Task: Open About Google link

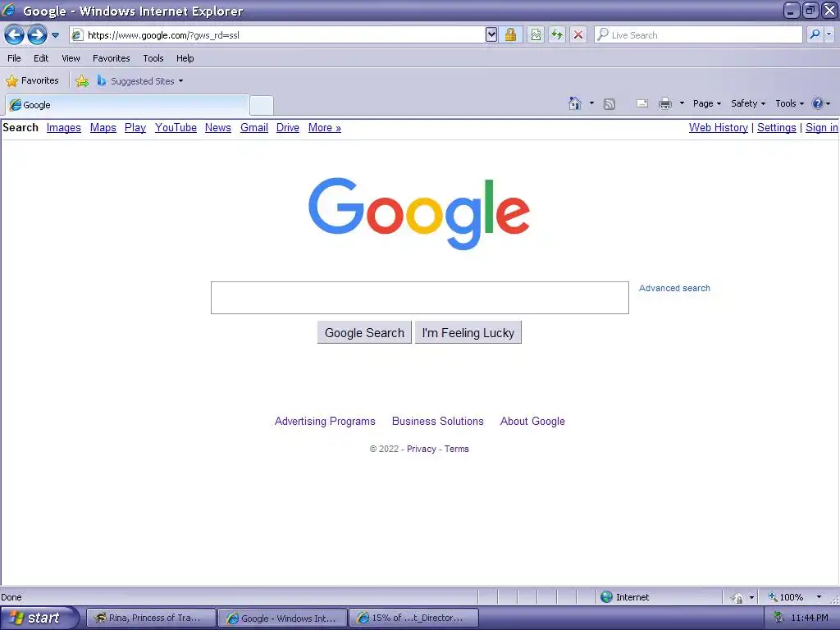Action: point(532,421)
